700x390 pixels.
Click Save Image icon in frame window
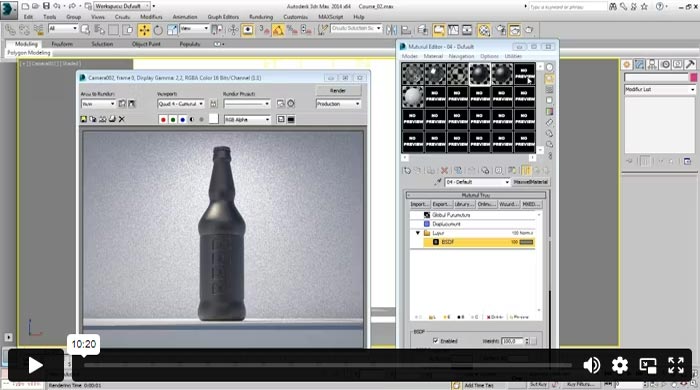pyautogui.click(x=83, y=119)
